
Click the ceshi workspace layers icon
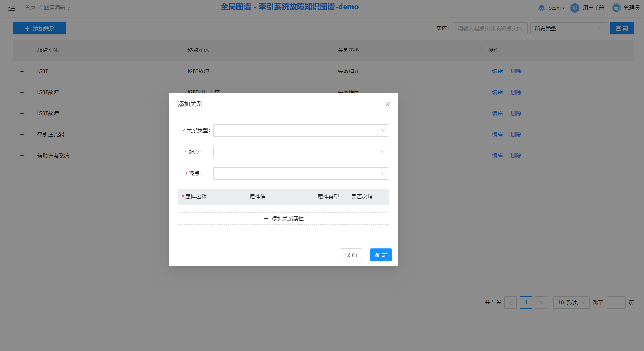(x=541, y=8)
